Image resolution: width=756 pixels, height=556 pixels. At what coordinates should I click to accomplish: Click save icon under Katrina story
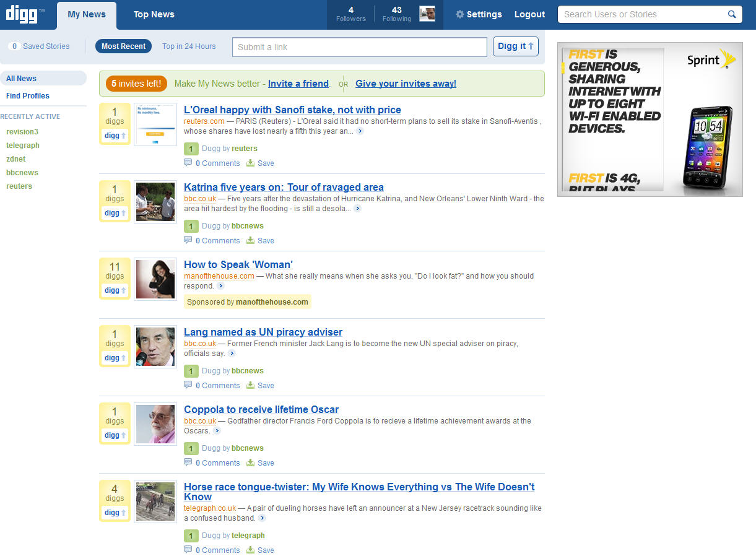(x=251, y=240)
